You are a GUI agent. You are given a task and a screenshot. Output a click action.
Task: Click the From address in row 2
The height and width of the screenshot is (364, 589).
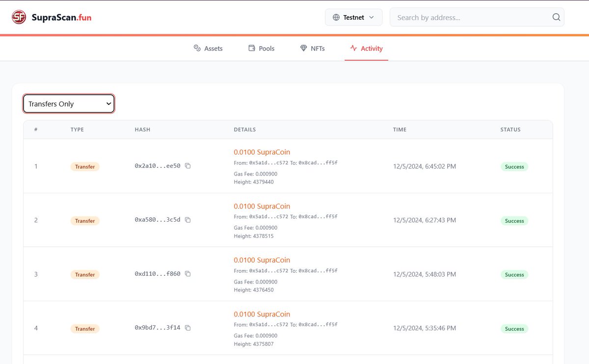click(x=268, y=217)
